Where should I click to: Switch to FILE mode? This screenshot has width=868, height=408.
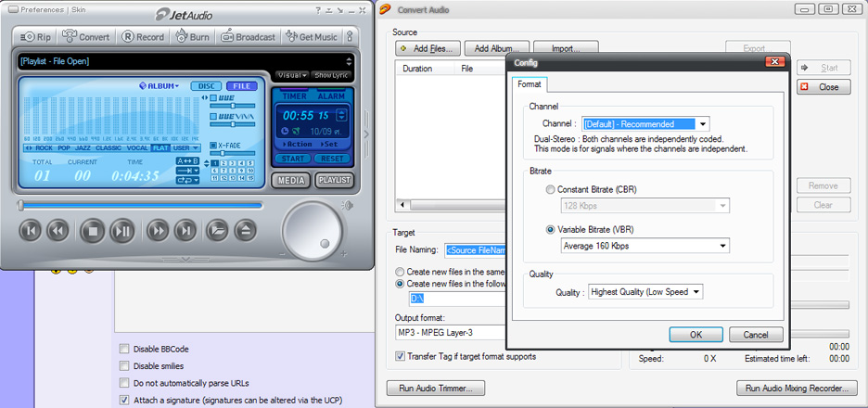(241, 86)
